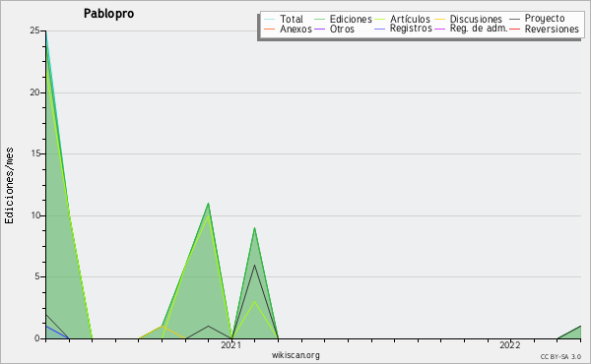591x364 pixels.
Task: Click the cyan Total legend line swatch
Action: point(269,20)
